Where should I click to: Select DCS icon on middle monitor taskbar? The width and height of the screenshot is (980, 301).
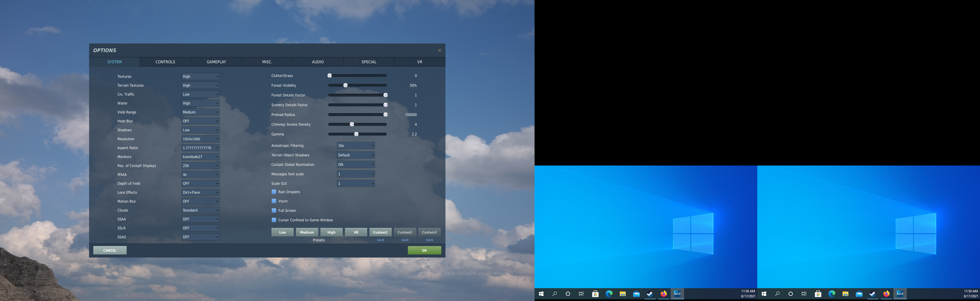[x=678, y=294]
